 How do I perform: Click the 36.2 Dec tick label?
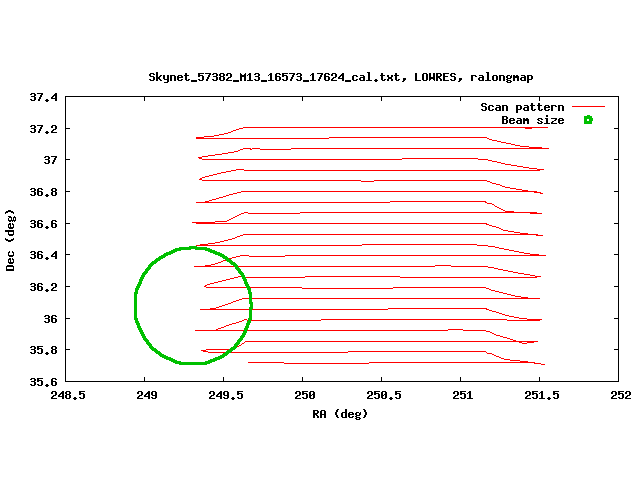tap(43, 287)
